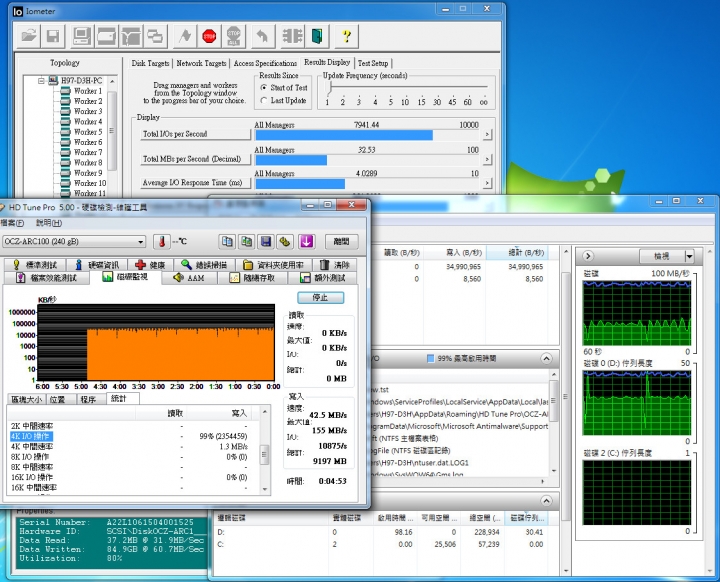The width and height of the screenshot is (720, 582).
Task: Open 檢視 view dropdown in Resource Monitor
Action: (x=666, y=256)
